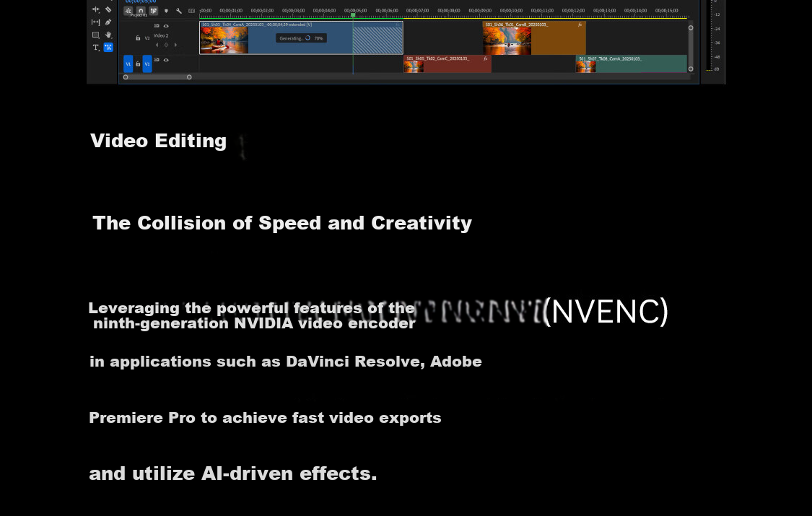Open timeline display settings wrench
The height and width of the screenshot is (516, 812).
pyautogui.click(x=179, y=11)
